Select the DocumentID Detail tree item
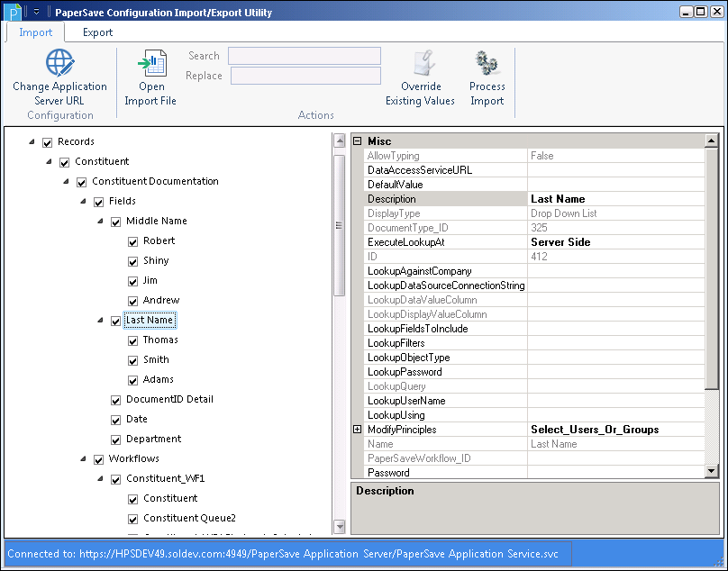 point(170,399)
